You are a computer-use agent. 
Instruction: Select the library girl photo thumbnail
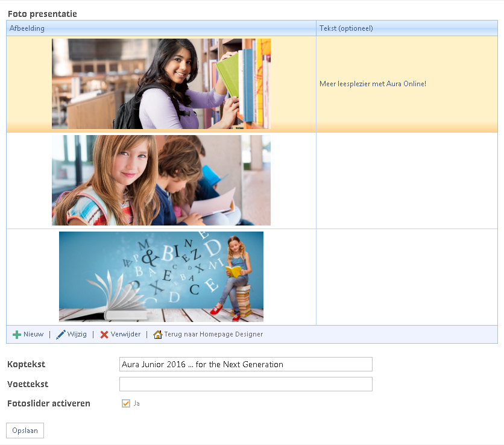pos(161,84)
